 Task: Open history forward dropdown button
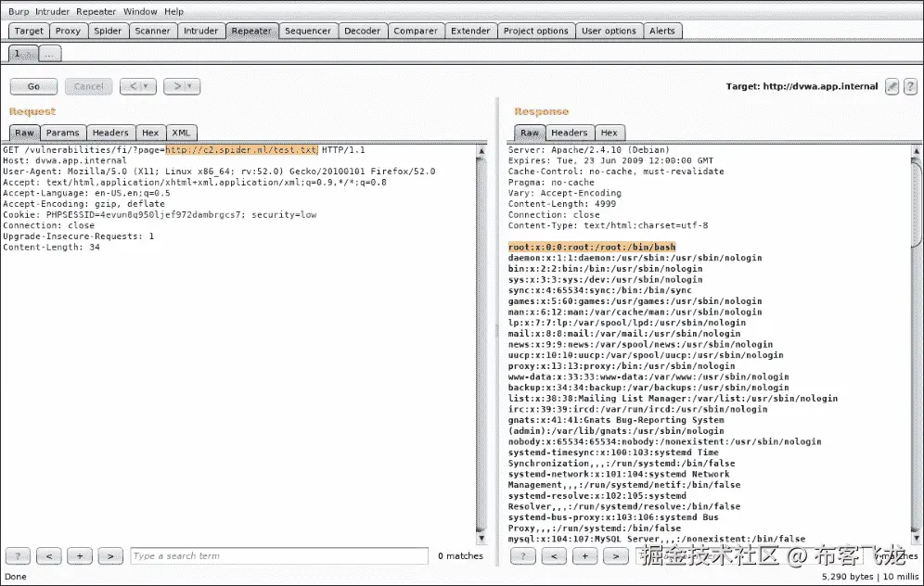point(182,86)
